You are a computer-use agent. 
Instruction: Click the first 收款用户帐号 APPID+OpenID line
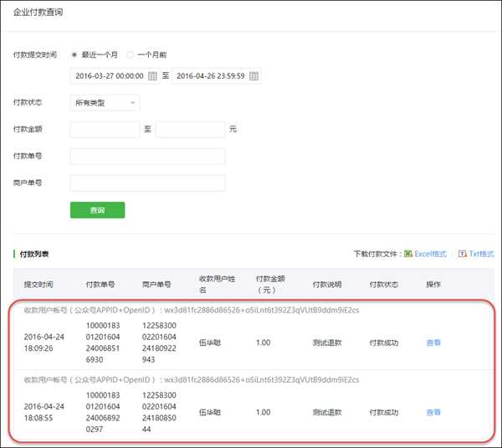tap(192, 310)
